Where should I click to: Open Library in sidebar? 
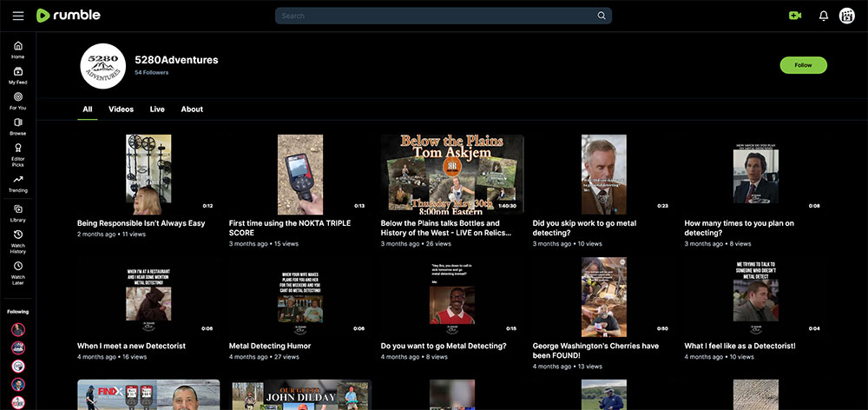pyautogui.click(x=17, y=214)
